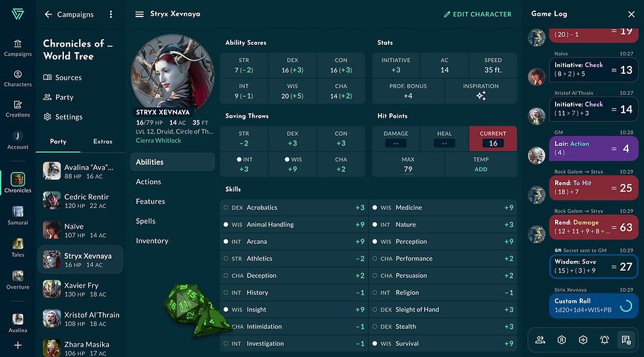Toggle Performance skill proficiency
644x357 pixels.
point(375,258)
